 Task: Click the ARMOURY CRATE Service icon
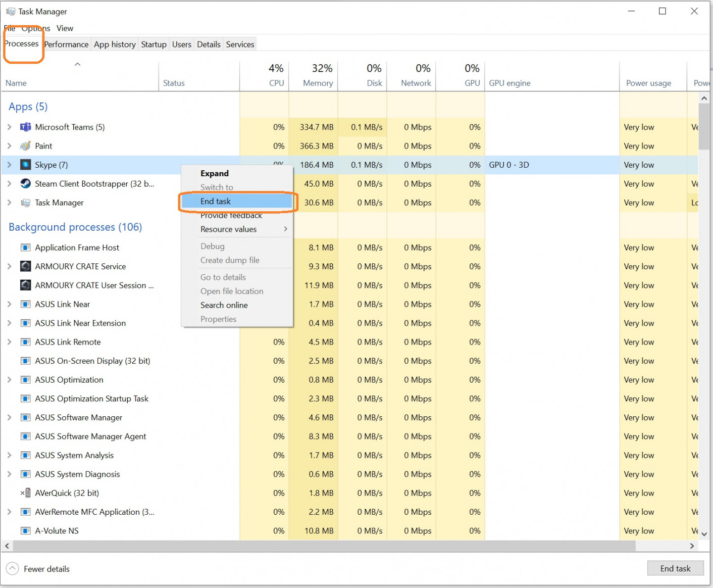25,266
